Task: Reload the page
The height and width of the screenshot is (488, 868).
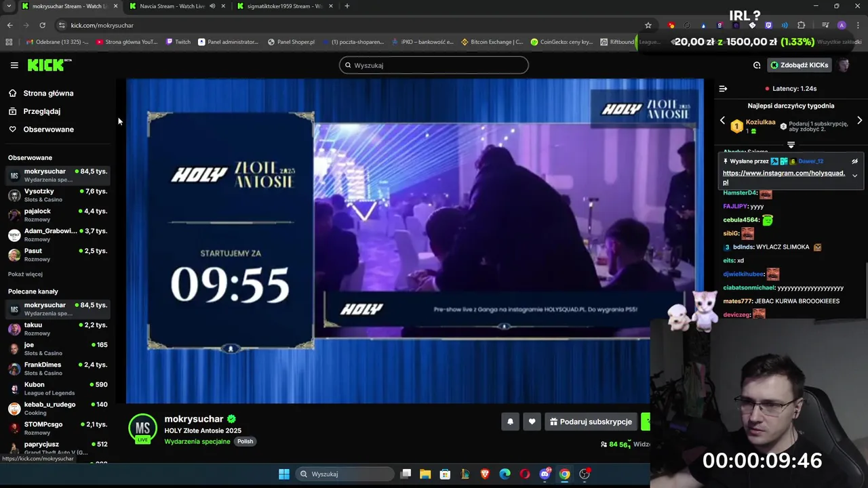Action: (x=42, y=25)
